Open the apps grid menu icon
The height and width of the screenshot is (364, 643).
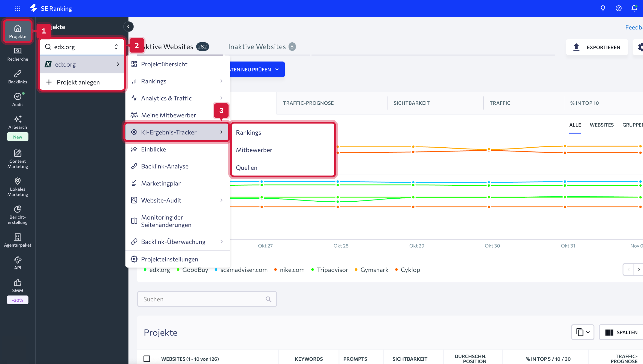point(17,8)
